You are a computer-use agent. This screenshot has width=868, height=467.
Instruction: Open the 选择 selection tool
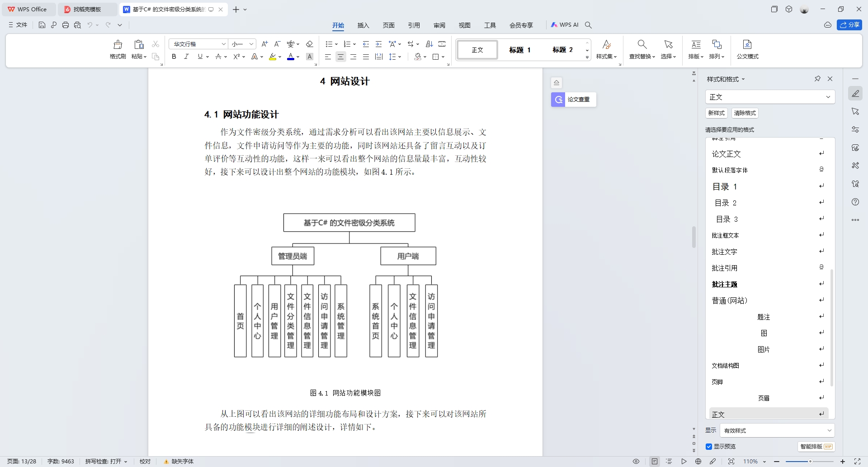(668, 49)
